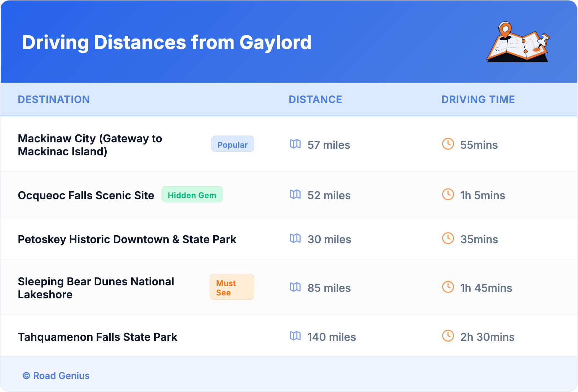Click the map icon beside 30 miles
The image size is (578, 392).
point(295,239)
